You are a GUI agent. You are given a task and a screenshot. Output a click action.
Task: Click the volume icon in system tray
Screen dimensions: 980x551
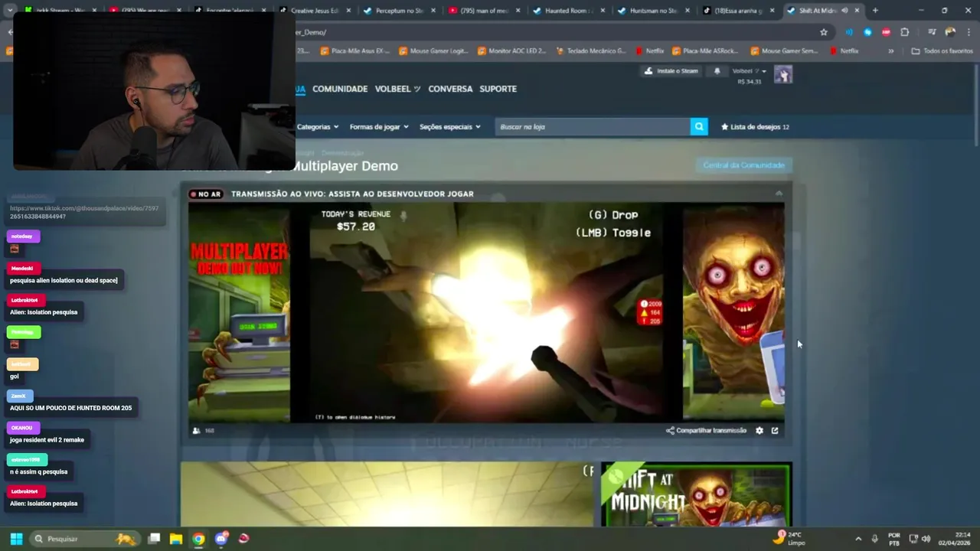coord(926,539)
